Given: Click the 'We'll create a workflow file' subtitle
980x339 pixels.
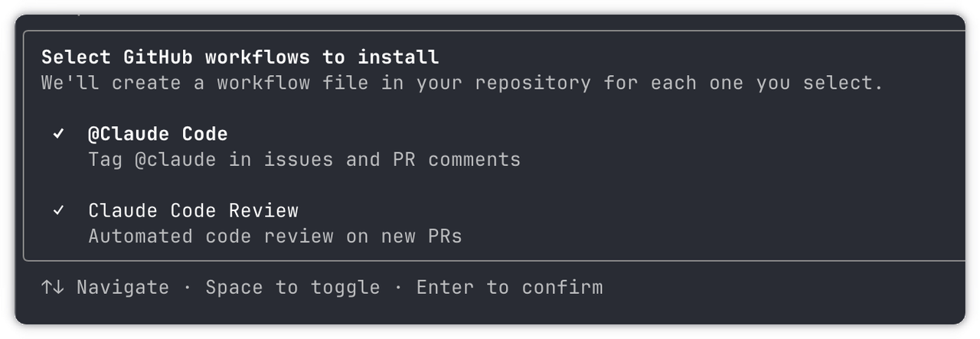Looking at the screenshot, I should coord(462,83).
